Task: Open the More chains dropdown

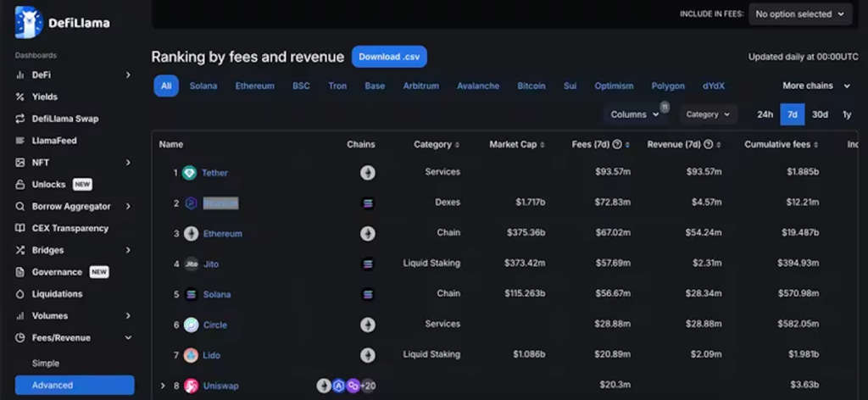Action: point(816,86)
